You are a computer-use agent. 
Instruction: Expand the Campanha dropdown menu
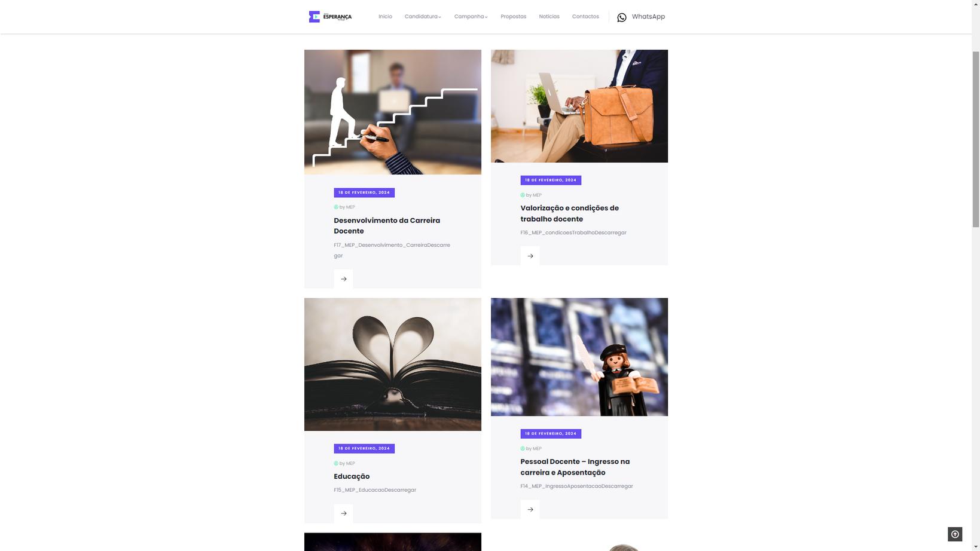click(471, 17)
